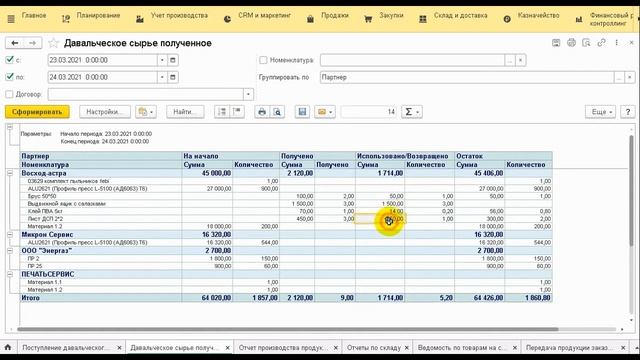This screenshot has height=360, width=640.
Task: Open print preview icon
Action: click(277, 112)
